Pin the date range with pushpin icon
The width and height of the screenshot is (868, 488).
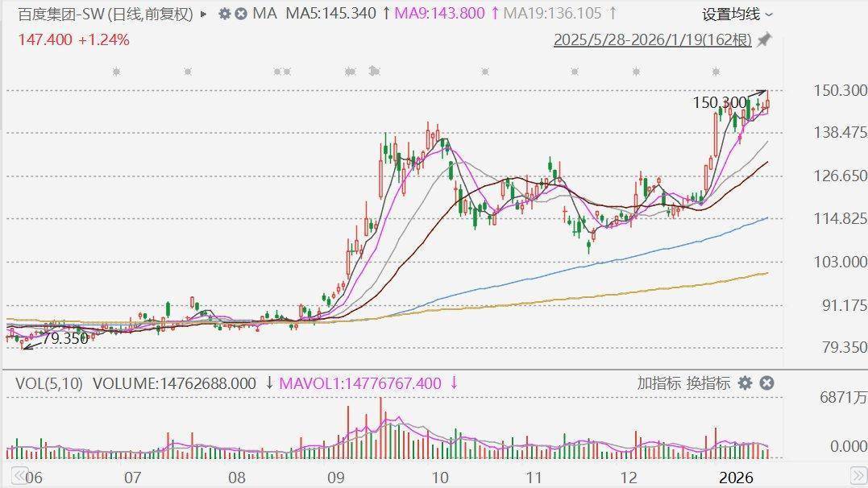764,39
